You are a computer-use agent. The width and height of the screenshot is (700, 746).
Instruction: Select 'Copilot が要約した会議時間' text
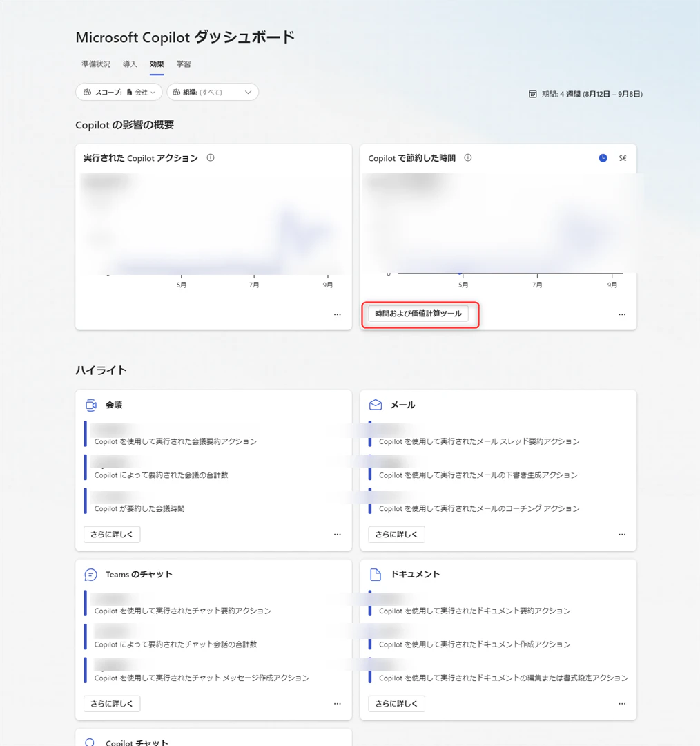click(x=139, y=508)
